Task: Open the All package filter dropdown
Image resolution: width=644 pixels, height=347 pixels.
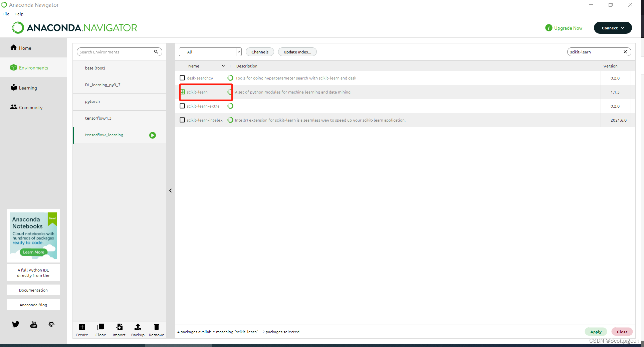Action: point(210,52)
